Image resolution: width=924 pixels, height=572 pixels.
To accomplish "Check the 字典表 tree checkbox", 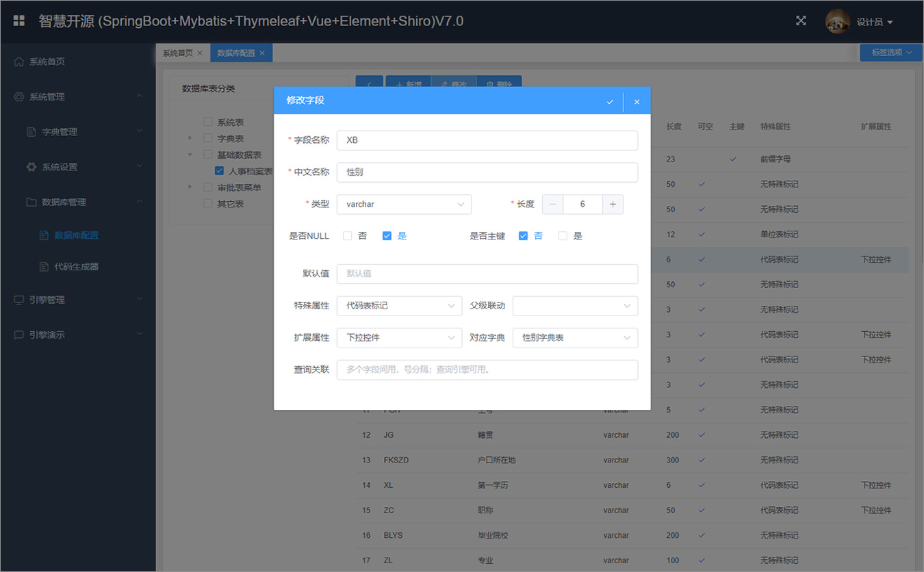I will pyautogui.click(x=208, y=138).
